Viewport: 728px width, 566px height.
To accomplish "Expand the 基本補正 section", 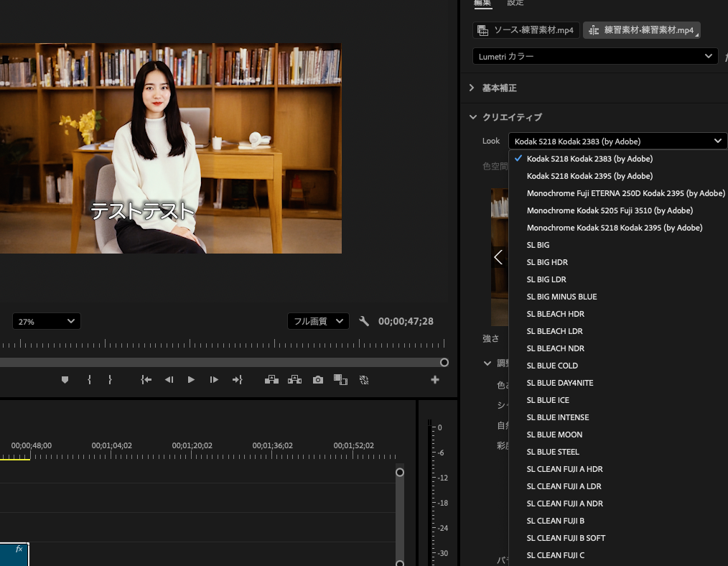I will click(472, 88).
